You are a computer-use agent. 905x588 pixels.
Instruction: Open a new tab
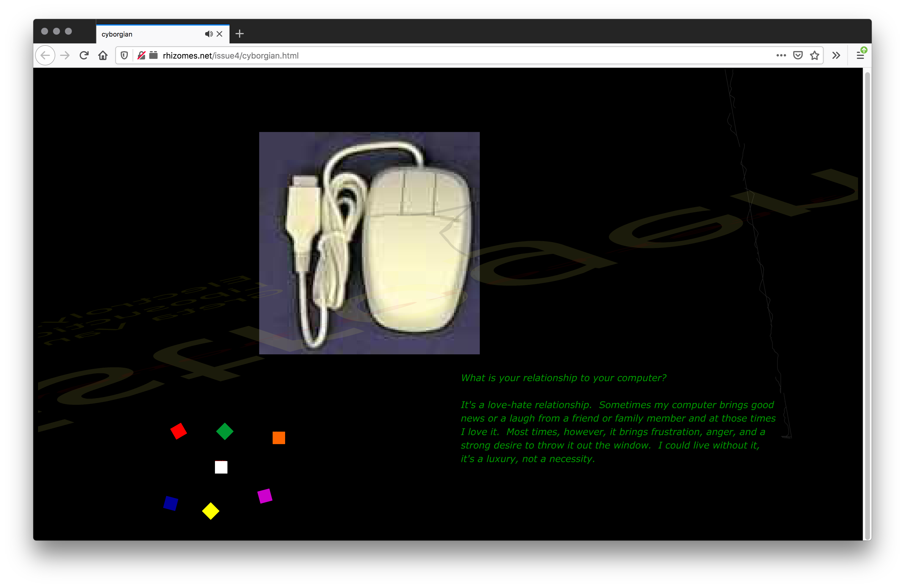pyautogui.click(x=240, y=34)
